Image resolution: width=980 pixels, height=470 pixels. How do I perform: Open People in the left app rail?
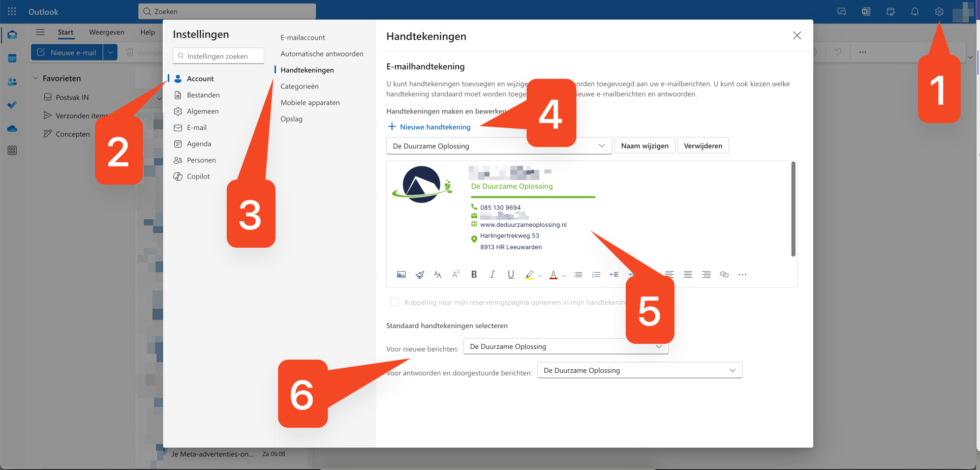point(12,82)
